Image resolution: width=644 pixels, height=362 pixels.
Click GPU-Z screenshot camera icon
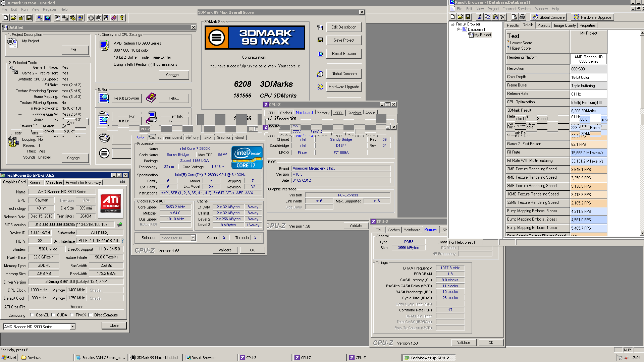pos(122,182)
